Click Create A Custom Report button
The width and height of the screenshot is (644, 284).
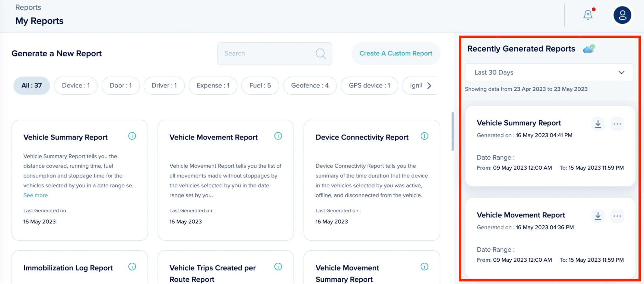(396, 53)
